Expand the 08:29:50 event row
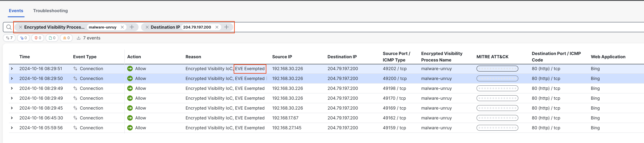644x143 pixels. [x=12, y=79]
